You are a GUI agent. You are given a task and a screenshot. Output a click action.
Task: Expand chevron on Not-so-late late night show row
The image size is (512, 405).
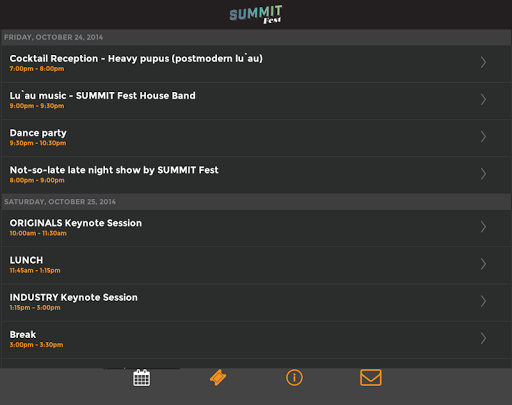[x=483, y=174]
